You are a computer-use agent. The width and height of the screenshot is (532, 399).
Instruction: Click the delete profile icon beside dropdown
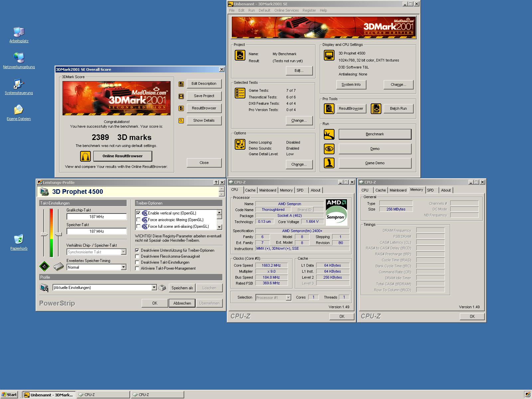[162, 288]
